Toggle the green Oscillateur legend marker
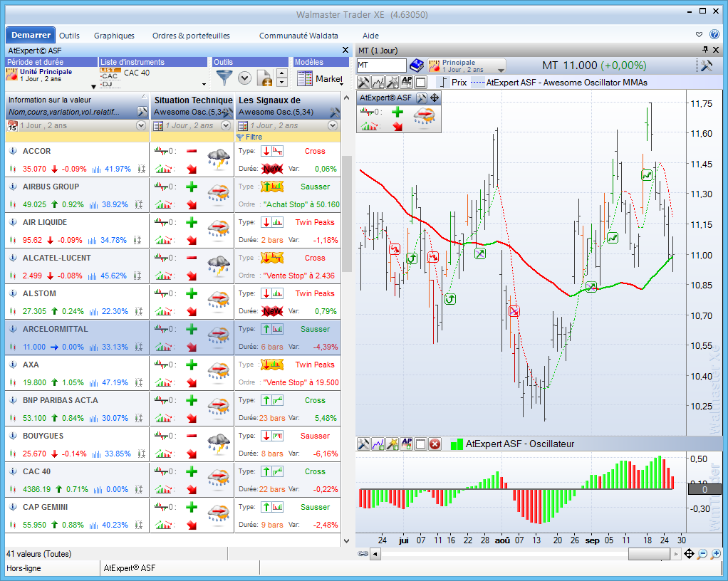Image resolution: width=728 pixels, height=581 pixels. click(x=457, y=444)
